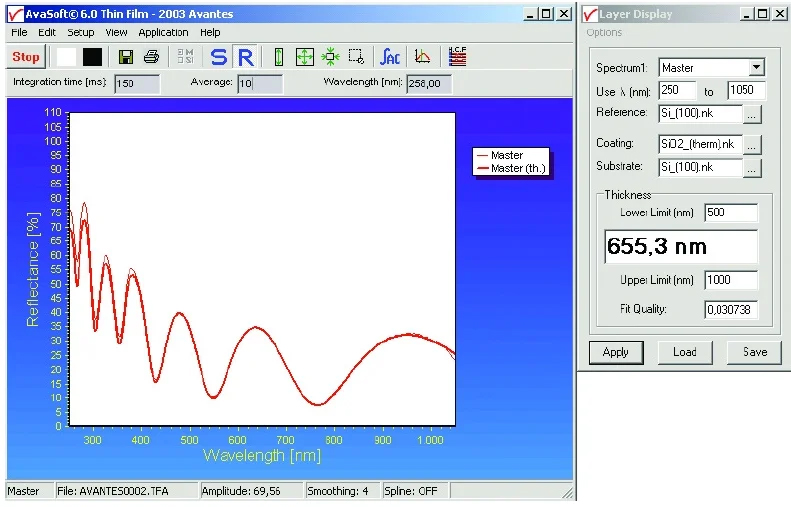Browse for Substrate file with ... button

[x=752, y=168]
